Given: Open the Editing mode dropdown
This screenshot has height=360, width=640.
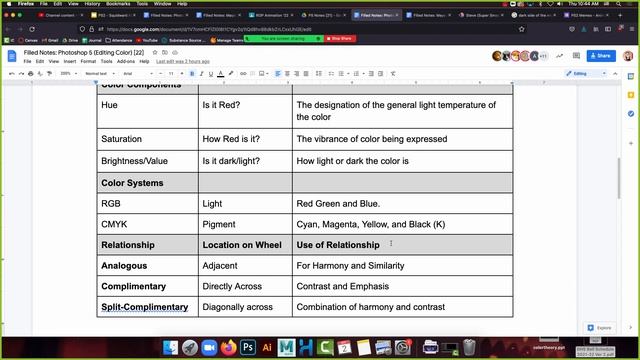Looking at the screenshot, I should point(586,73).
